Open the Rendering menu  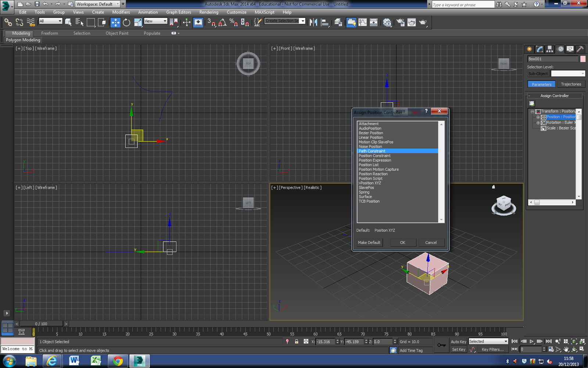(209, 12)
